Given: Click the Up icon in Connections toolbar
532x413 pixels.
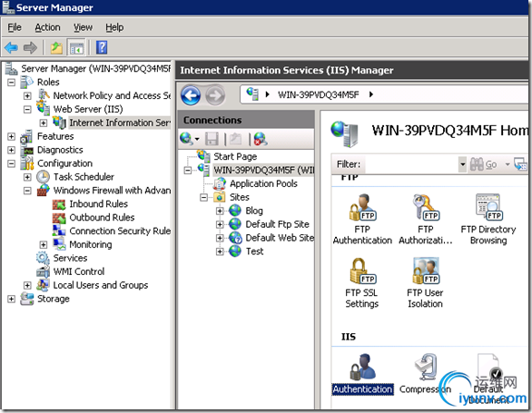Looking at the screenshot, I should [x=235, y=139].
